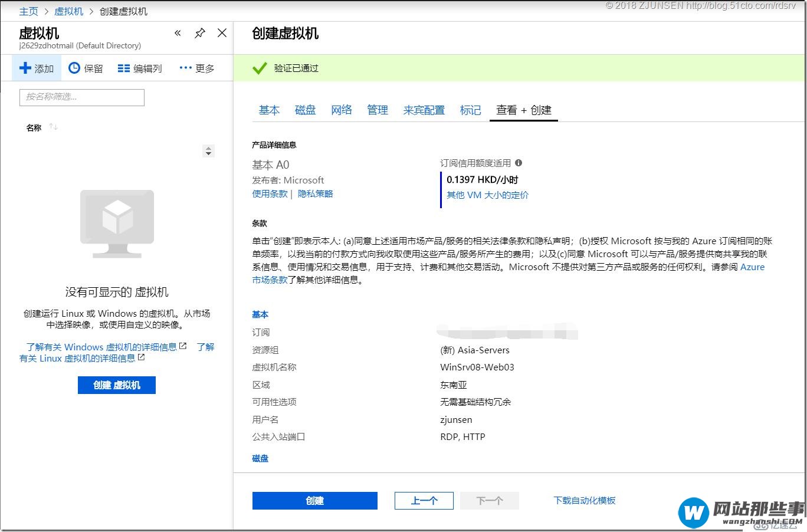Open 使用条款 link

pos(270,193)
